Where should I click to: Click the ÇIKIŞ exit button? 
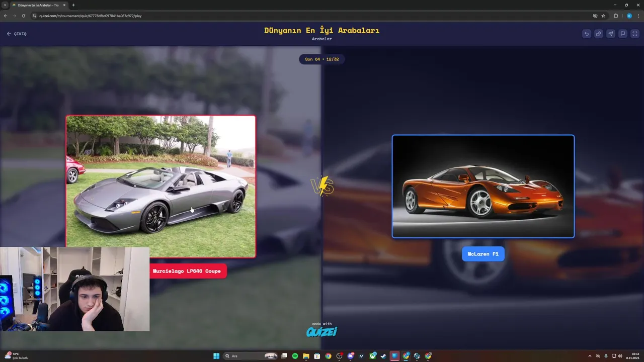pos(17,34)
